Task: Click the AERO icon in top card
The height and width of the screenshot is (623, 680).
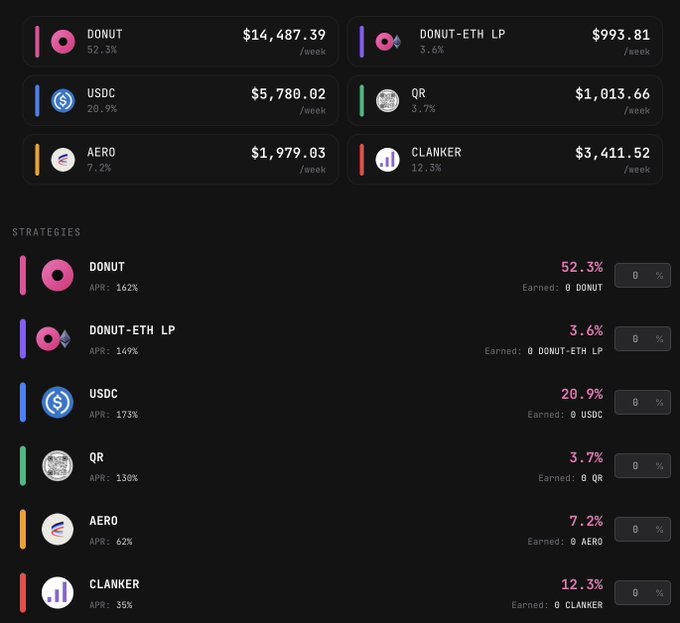Action: 63,159
